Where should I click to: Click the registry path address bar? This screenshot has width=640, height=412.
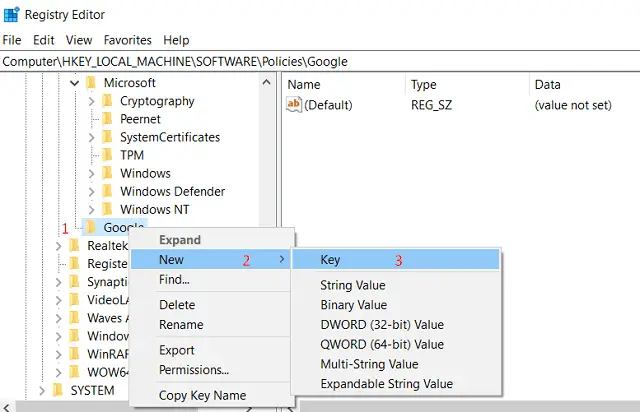click(320, 61)
